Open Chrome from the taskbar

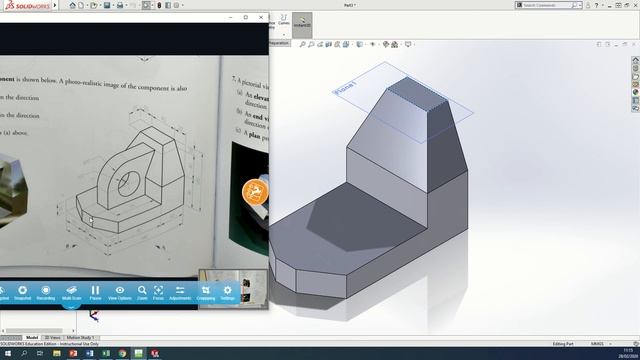[122, 353]
